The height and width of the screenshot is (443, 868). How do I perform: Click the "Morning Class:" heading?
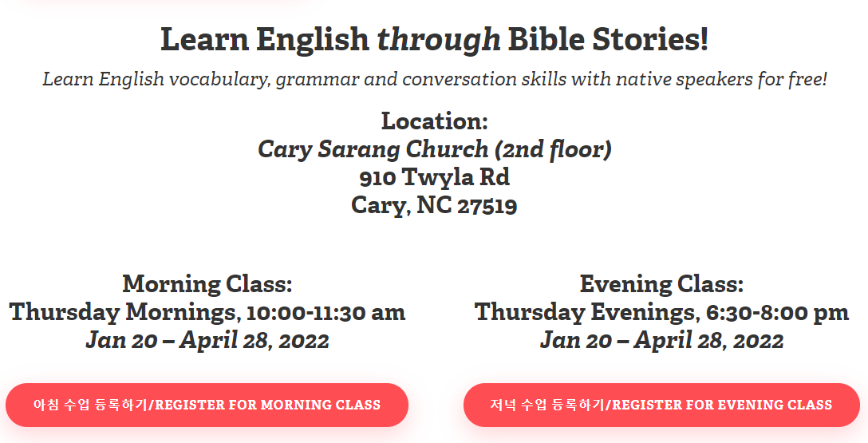click(207, 283)
